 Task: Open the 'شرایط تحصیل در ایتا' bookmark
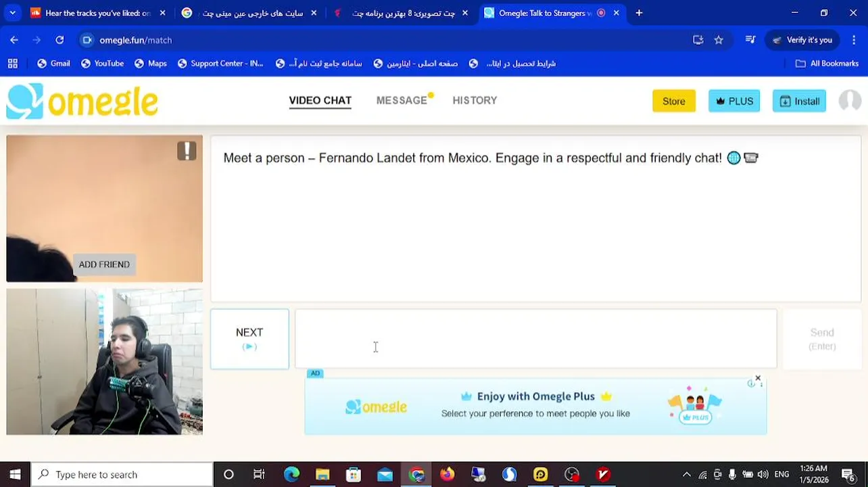point(512,64)
